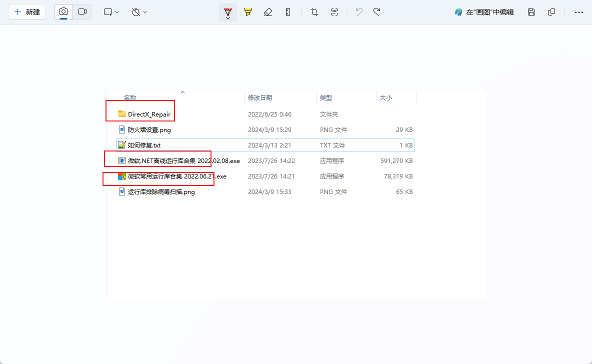Select the 防火墙设置.png file name
The height and width of the screenshot is (364, 592).
click(x=149, y=130)
